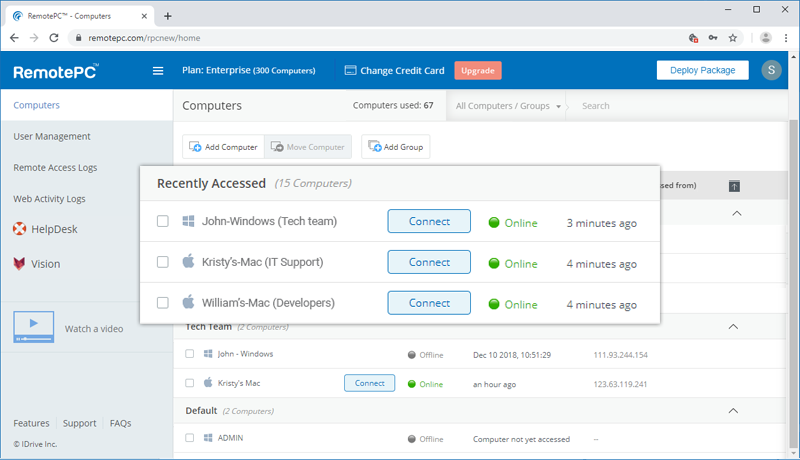Click the Windows icon beside ADMIN

(208, 438)
